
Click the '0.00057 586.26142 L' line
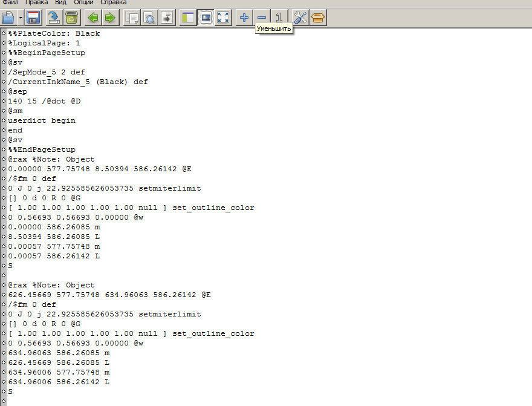click(x=54, y=256)
